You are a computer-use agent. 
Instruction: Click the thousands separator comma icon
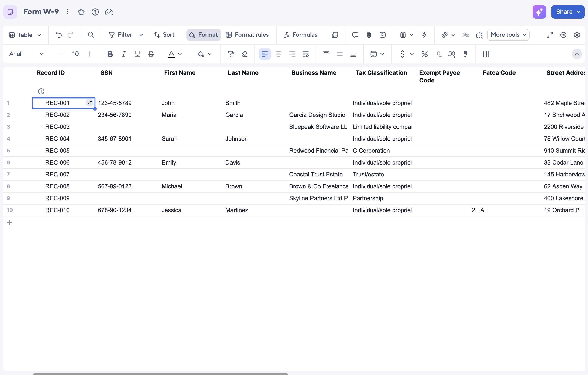tap(465, 54)
